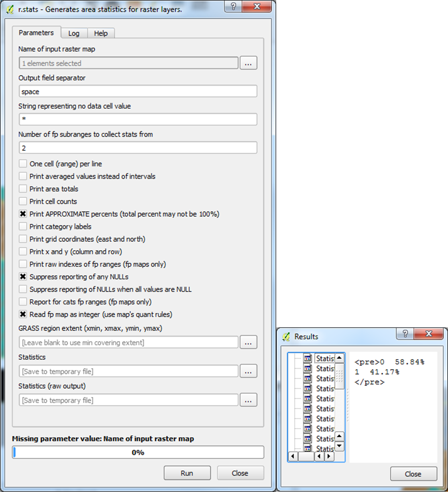Image resolution: width=448 pixels, height=492 pixels.
Task: Click the Results window help icon
Action: (405, 334)
